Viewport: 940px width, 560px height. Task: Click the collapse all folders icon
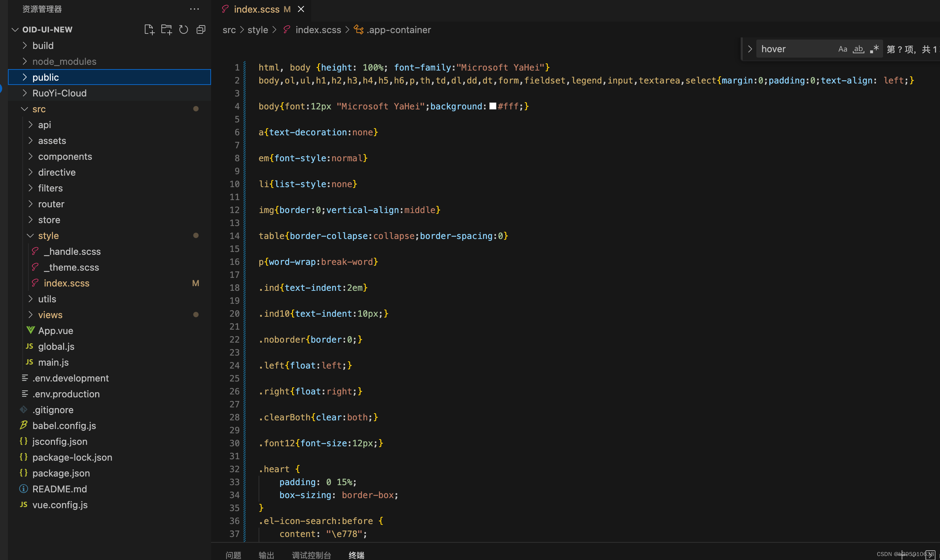pyautogui.click(x=200, y=30)
